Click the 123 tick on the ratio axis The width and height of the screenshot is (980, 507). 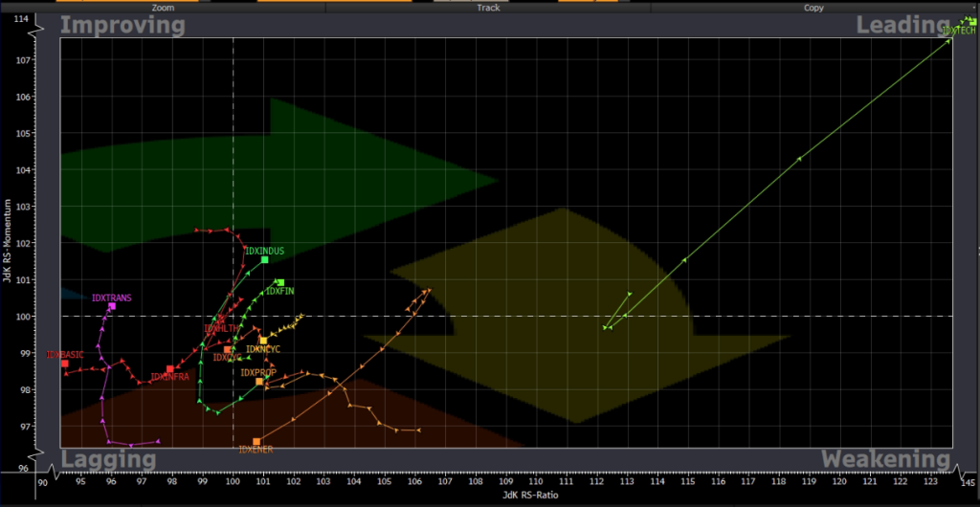click(x=930, y=483)
